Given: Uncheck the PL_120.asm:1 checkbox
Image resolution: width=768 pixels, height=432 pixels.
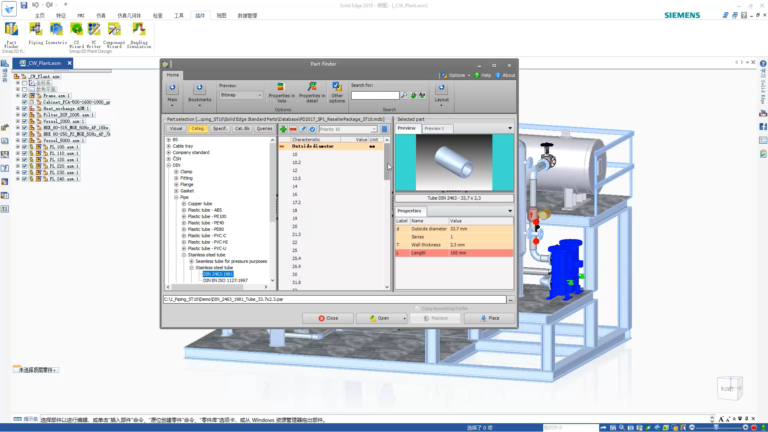Looking at the screenshot, I should (x=24, y=160).
